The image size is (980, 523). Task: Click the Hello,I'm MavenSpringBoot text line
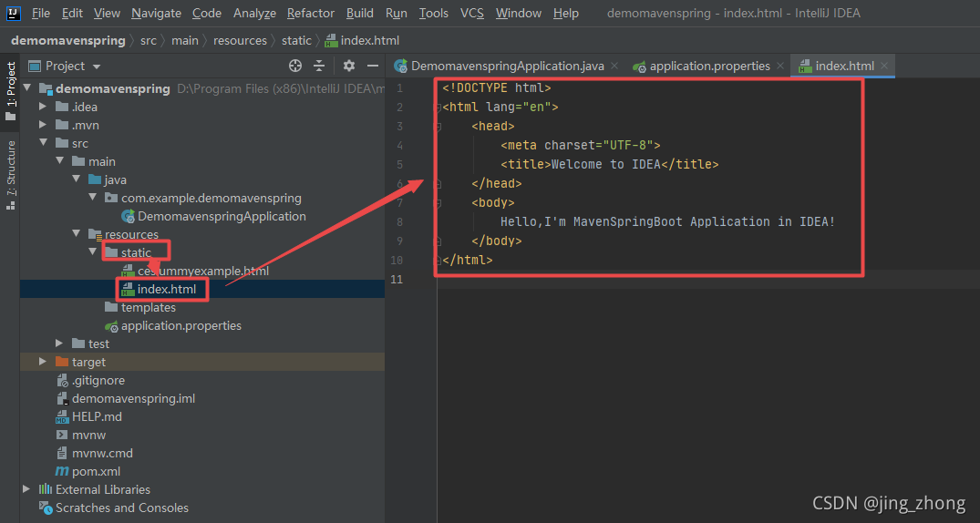click(667, 221)
